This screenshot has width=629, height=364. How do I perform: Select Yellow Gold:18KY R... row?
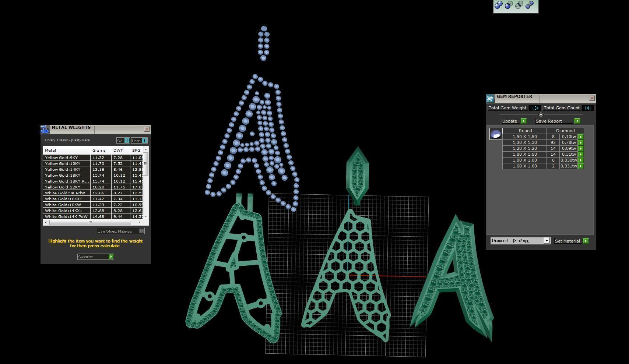tap(93, 181)
